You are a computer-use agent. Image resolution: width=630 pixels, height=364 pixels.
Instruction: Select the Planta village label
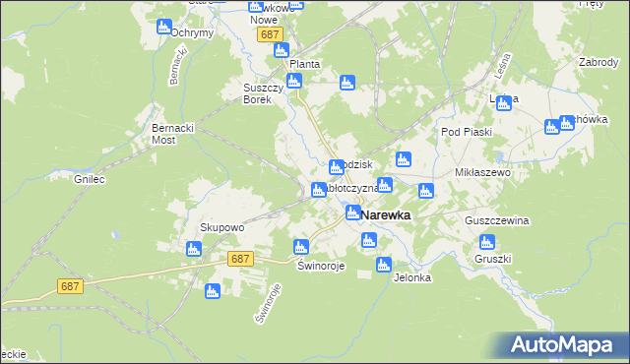[304, 64]
